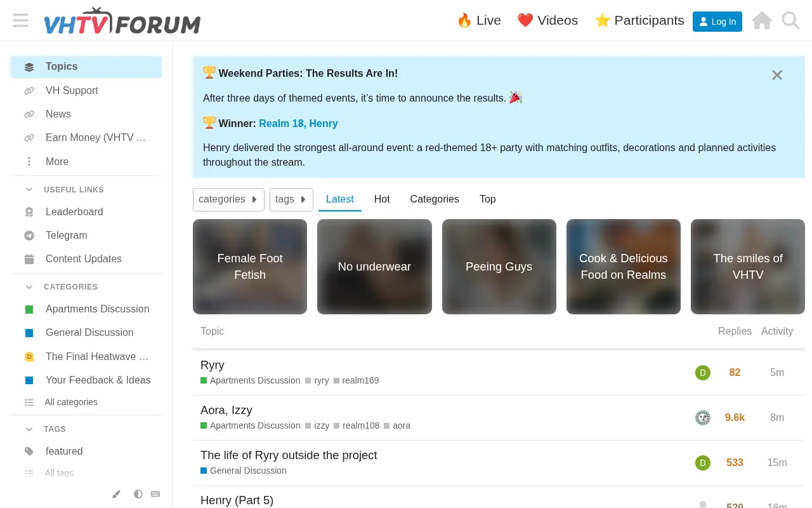The image size is (812, 508).
Task: Sort topics by the Activity column header
Action: pos(777,331)
